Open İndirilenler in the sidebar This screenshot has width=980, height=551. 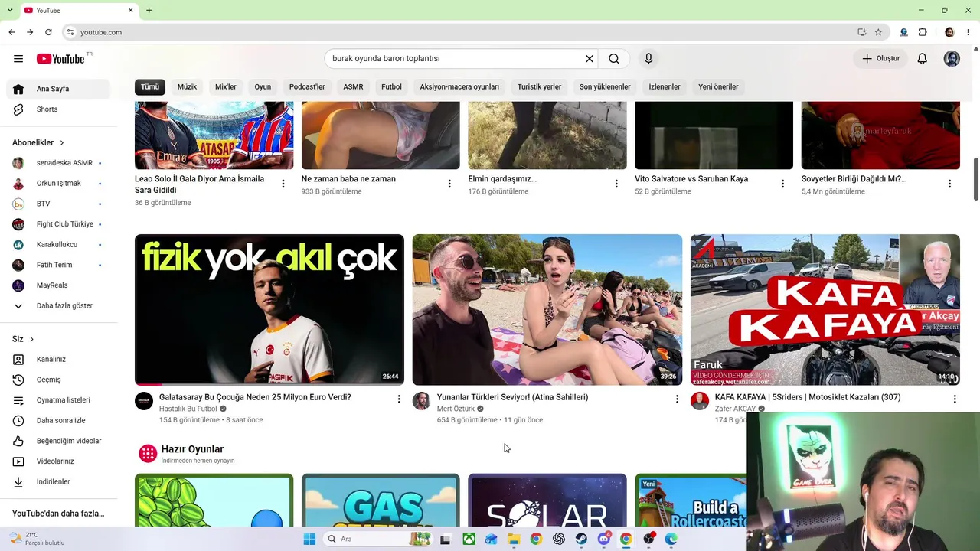58,481
